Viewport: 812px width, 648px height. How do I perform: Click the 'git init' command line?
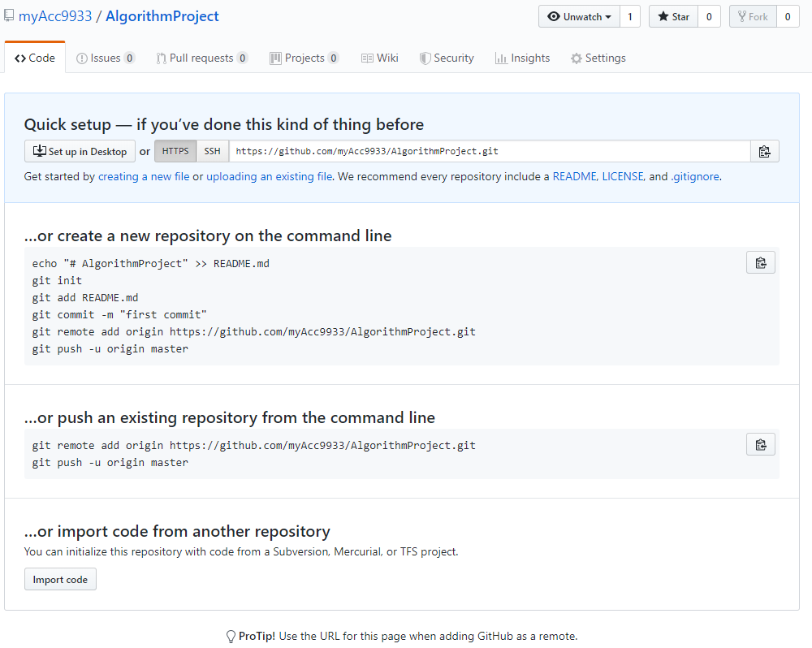click(x=57, y=281)
